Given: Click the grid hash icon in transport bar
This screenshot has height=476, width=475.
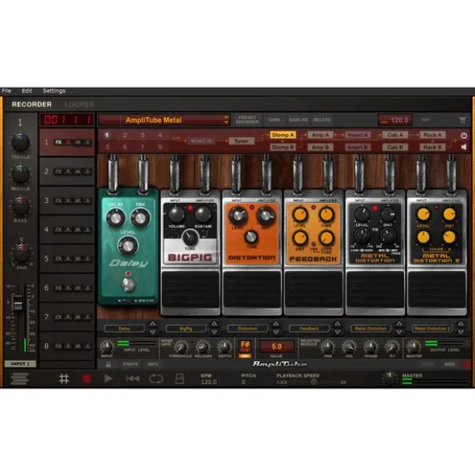Looking at the screenshot, I should pos(64,379).
